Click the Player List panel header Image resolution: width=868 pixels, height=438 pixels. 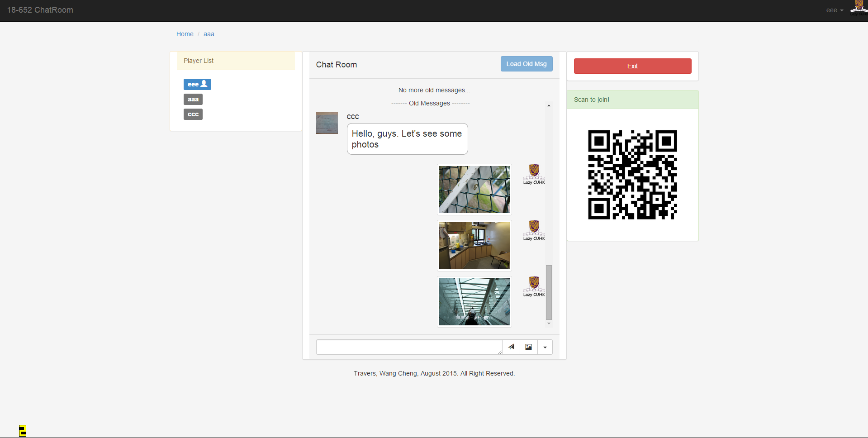pyautogui.click(x=236, y=61)
